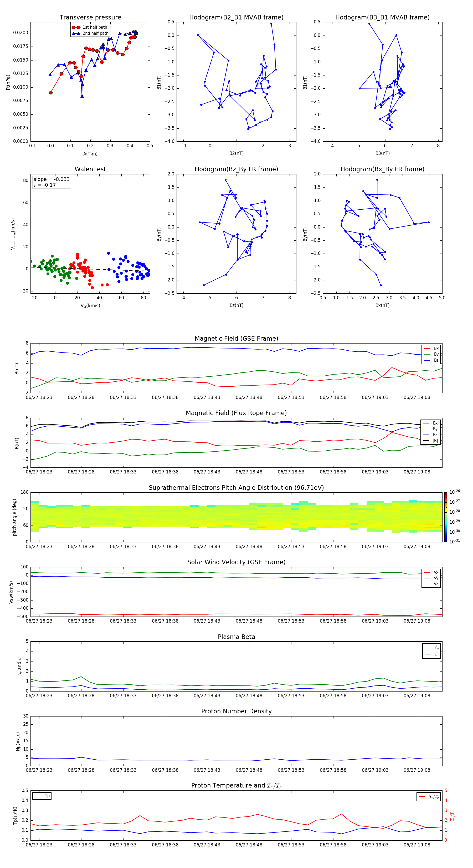Screen dimensions: 473x868
Task: Click the "Pt(nPa)" y-axis label
Action: click(8, 82)
